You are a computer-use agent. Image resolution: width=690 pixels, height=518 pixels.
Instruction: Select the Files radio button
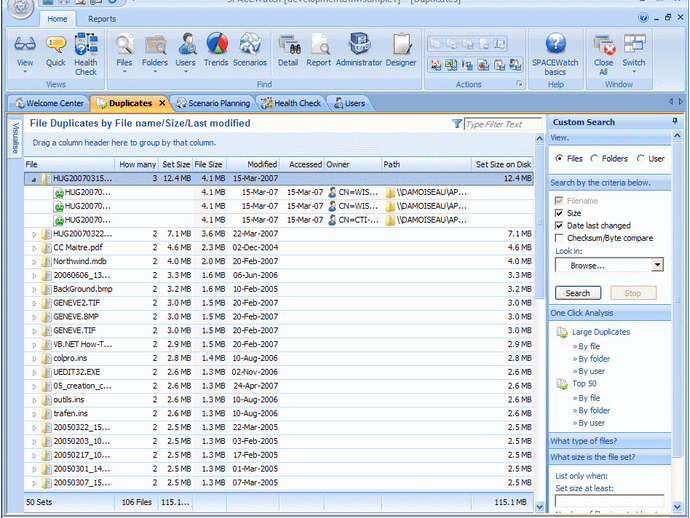559,158
